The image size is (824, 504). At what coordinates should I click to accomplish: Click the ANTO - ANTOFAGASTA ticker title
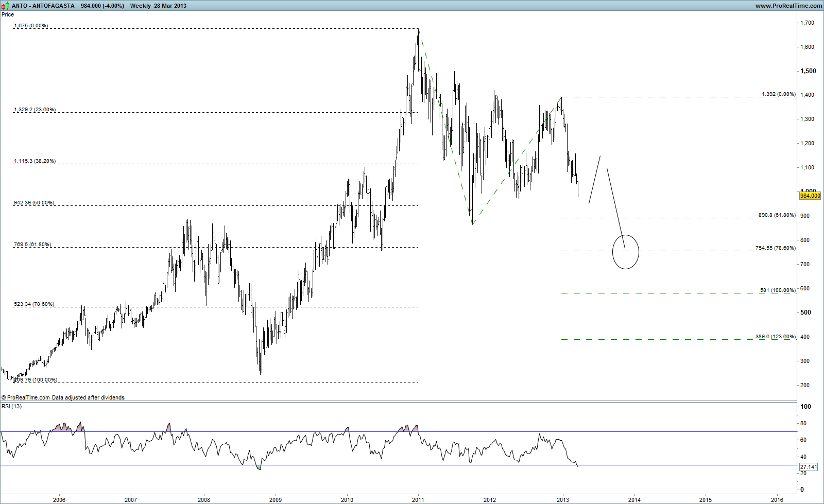point(43,6)
